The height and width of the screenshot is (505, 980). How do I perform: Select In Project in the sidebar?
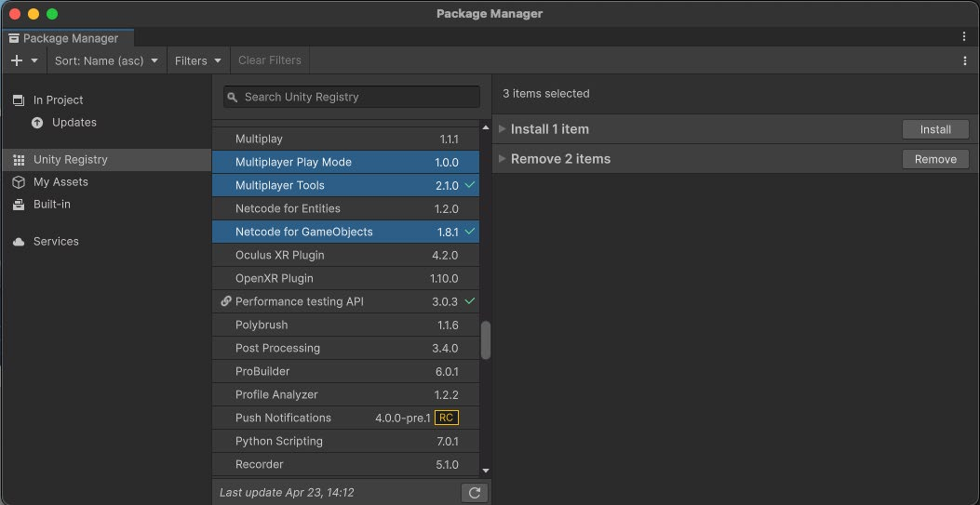pyautogui.click(x=106, y=100)
